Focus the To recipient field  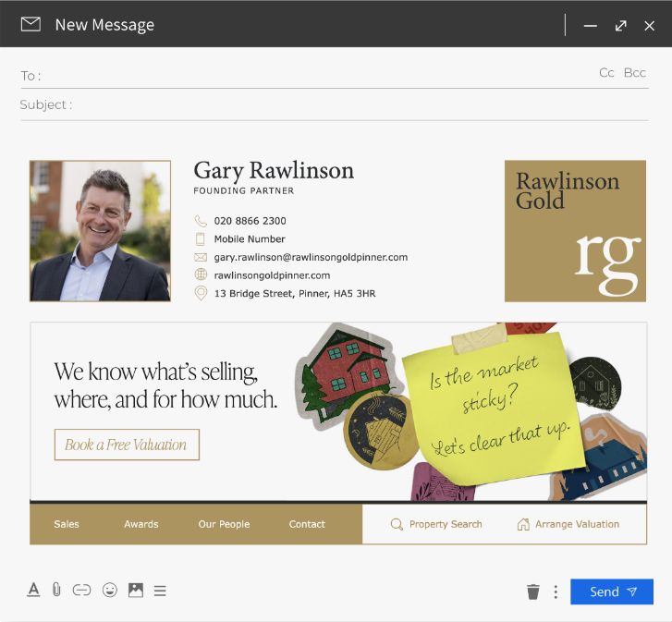click(x=335, y=76)
